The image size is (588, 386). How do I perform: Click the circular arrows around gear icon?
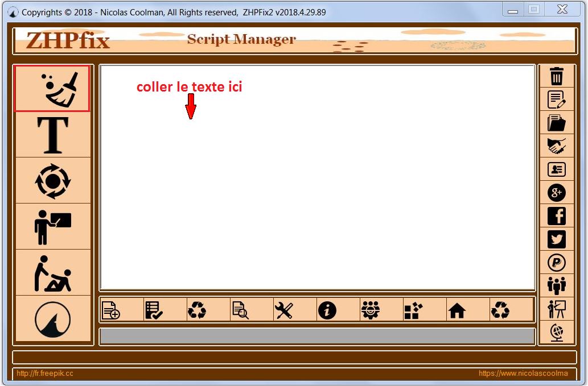53,181
